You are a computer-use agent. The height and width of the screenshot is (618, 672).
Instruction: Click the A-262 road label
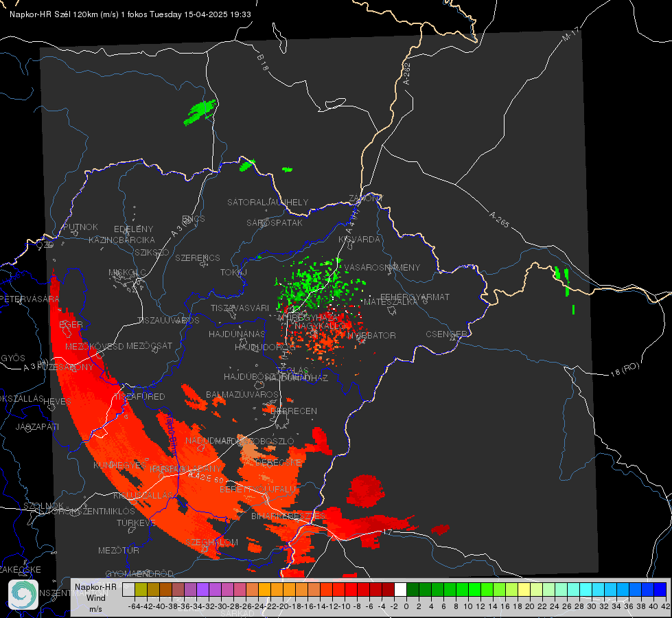point(407,73)
